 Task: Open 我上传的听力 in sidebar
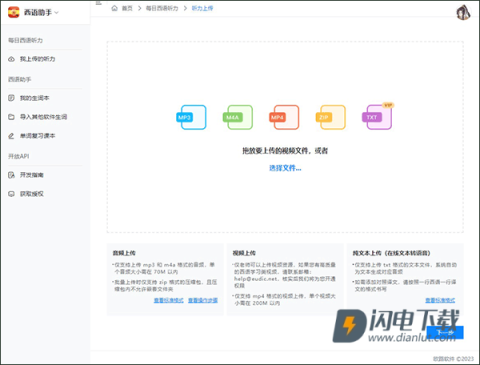pyautogui.click(x=38, y=59)
